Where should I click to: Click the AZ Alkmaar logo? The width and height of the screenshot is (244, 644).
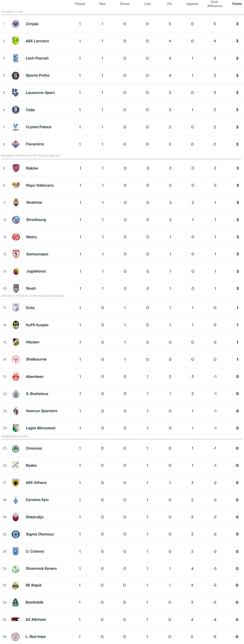[16, 620]
